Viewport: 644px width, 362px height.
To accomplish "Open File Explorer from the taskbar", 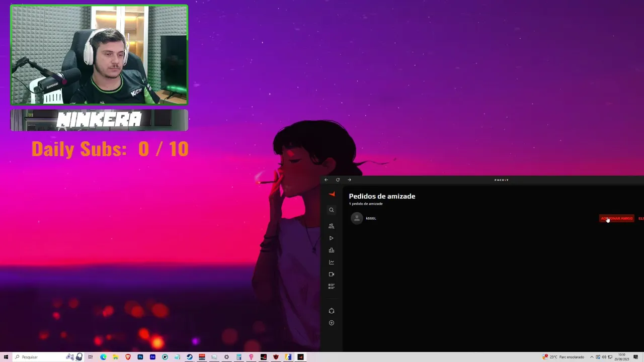I will [x=115, y=357].
